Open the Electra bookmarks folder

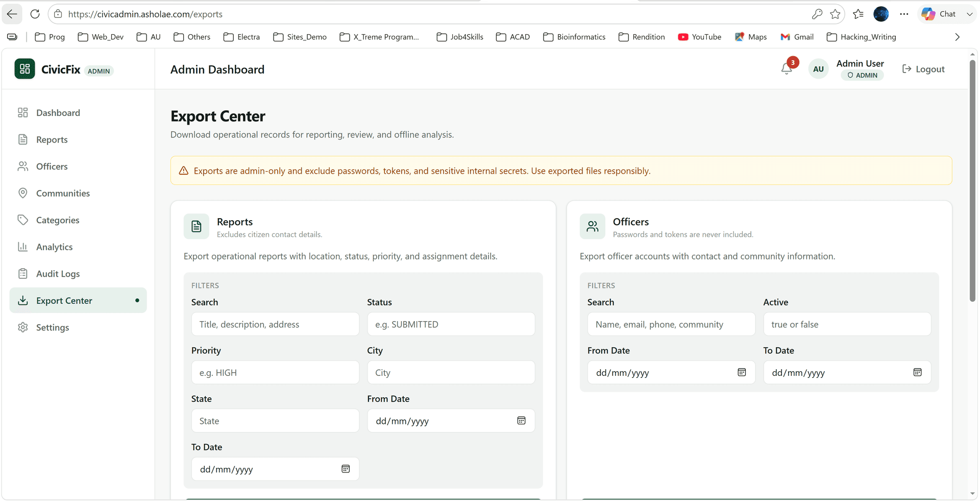tap(242, 37)
